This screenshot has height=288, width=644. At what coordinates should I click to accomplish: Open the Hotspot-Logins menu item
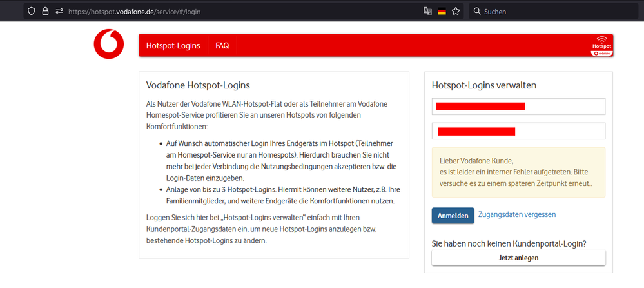pyautogui.click(x=173, y=46)
